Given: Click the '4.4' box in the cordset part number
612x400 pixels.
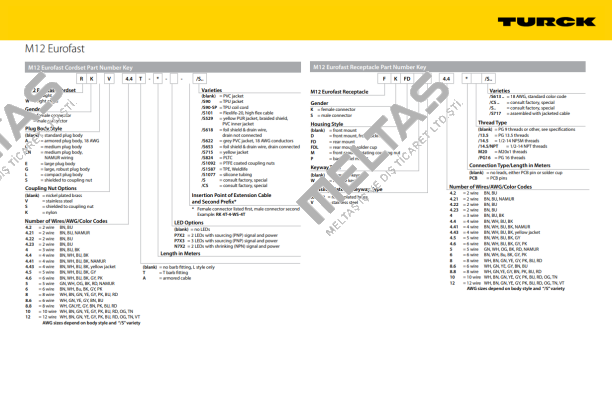Looking at the screenshot, I should [129, 79].
